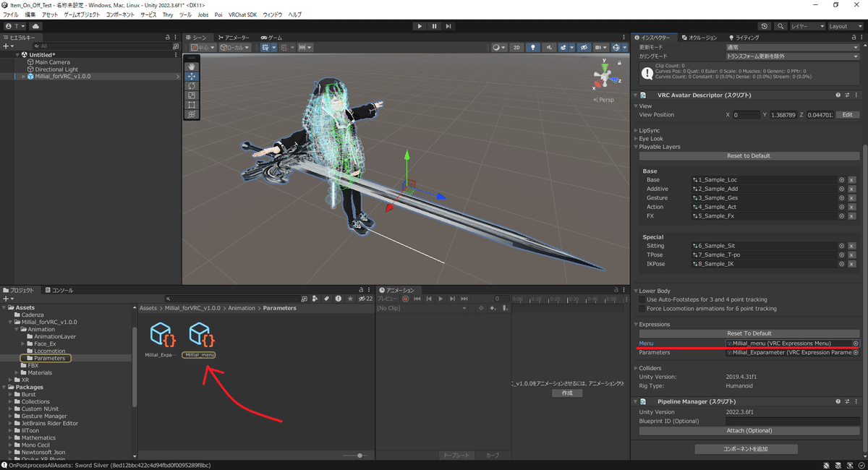
Task: Enable Force Locomotion animations checkbox
Action: (x=642, y=308)
